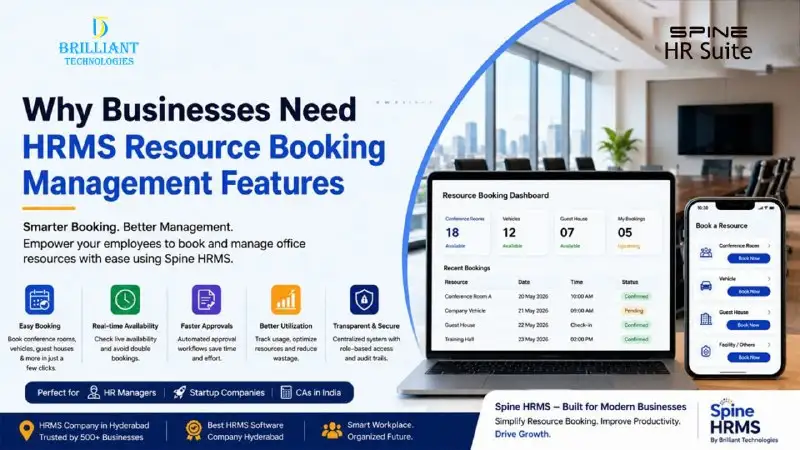Click Pending status for Company Vehicle
Screen dimensions: 800x450
click(634, 311)
